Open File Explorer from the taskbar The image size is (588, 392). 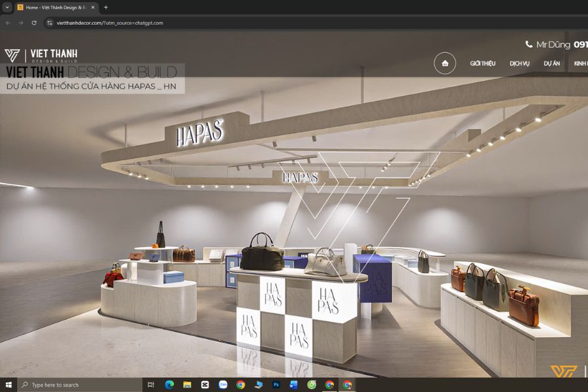tap(187, 385)
